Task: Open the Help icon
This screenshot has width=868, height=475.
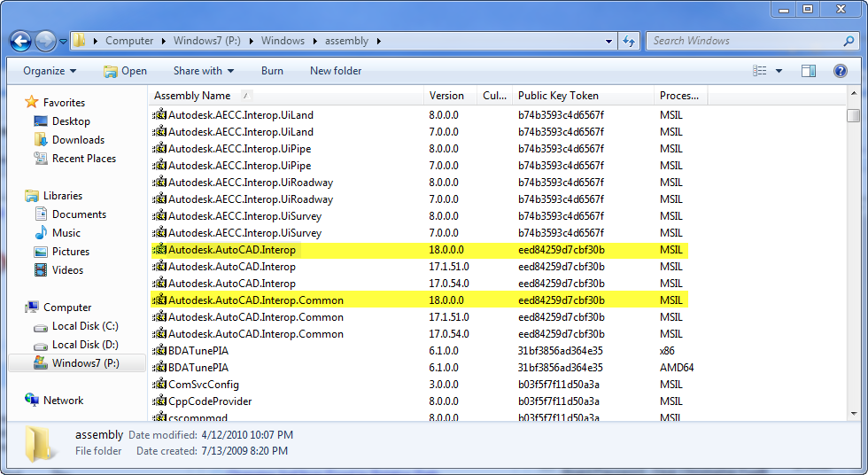Action: tap(841, 71)
